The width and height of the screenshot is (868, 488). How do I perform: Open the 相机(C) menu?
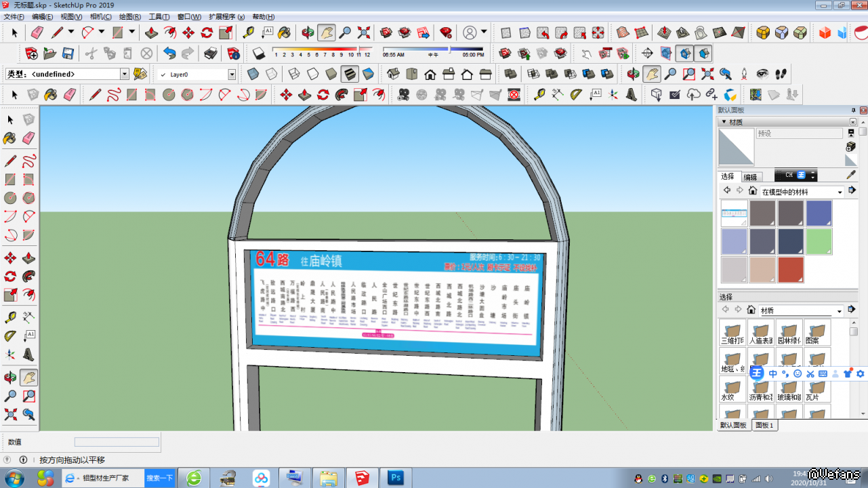[x=100, y=17]
